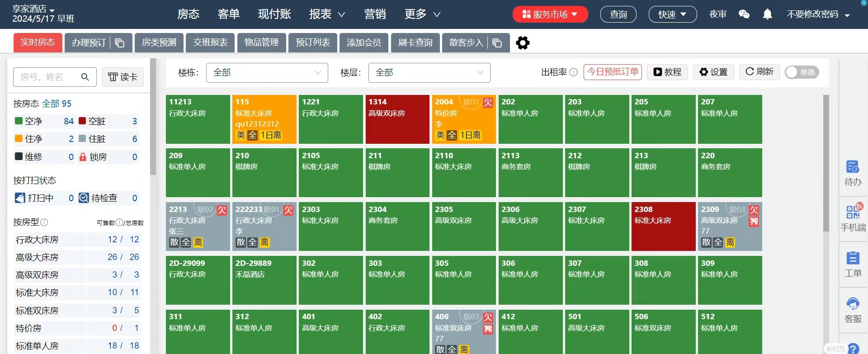Click the 待检查 status icon
The image size is (868, 354).
[84, 198]
